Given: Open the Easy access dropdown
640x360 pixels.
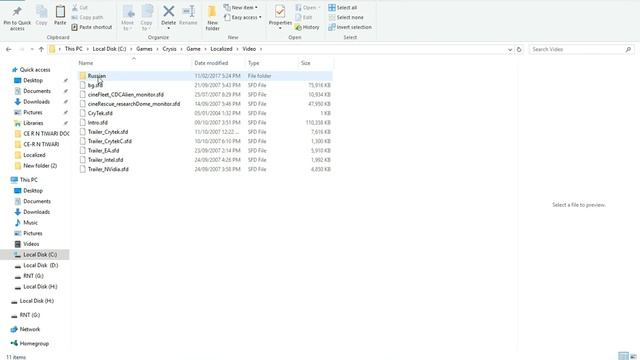Looking at the screenshot, I should tap(243, 17).
